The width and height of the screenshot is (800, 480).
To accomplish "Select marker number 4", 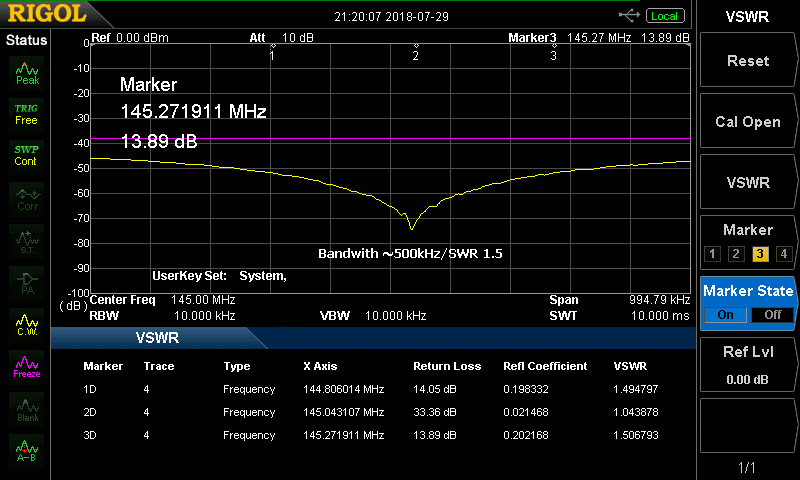I will click(784, 254).
